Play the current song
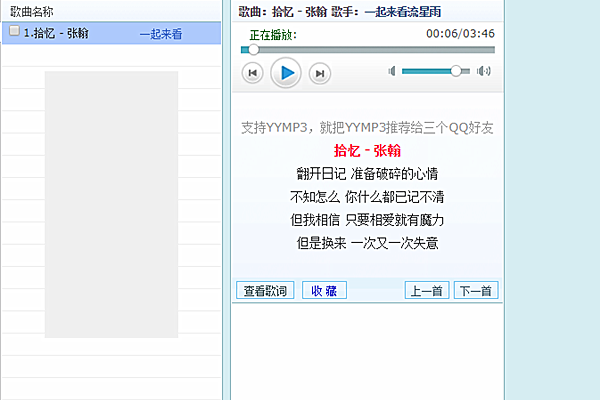 click(286, 73)
